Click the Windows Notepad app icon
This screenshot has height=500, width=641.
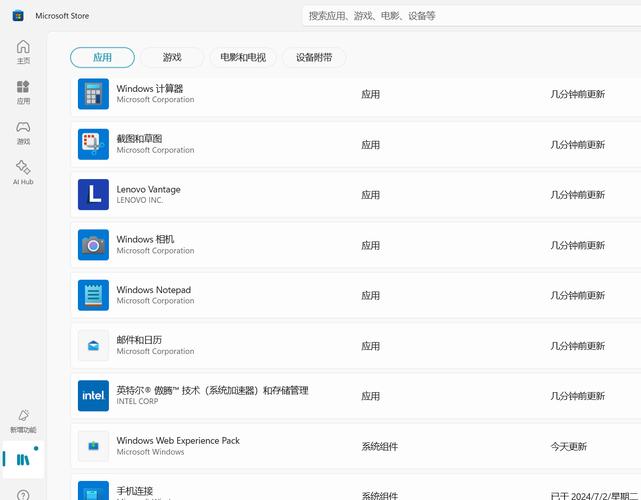click(93, 295)
